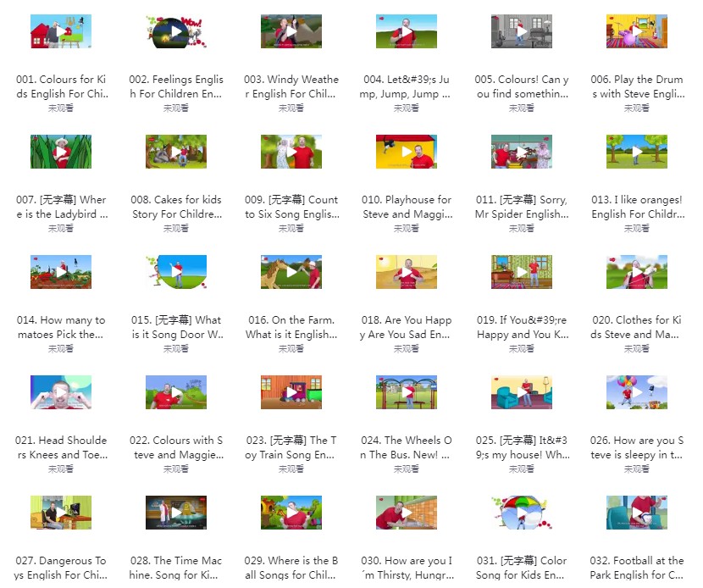Click title '019. If You're Happy and You K...'
Viewport: 703px width, 588px height.
[x=522, y=327]
